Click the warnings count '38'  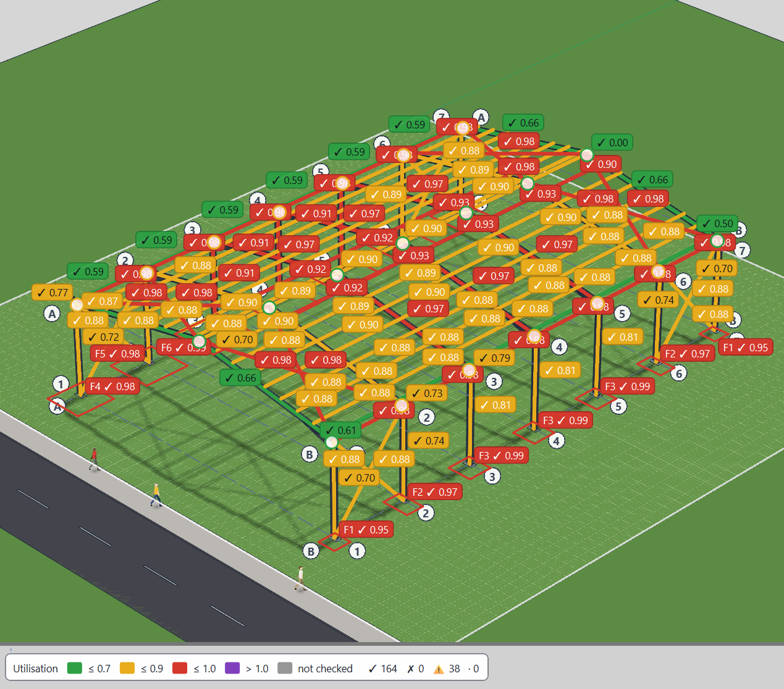pos(454,669)
